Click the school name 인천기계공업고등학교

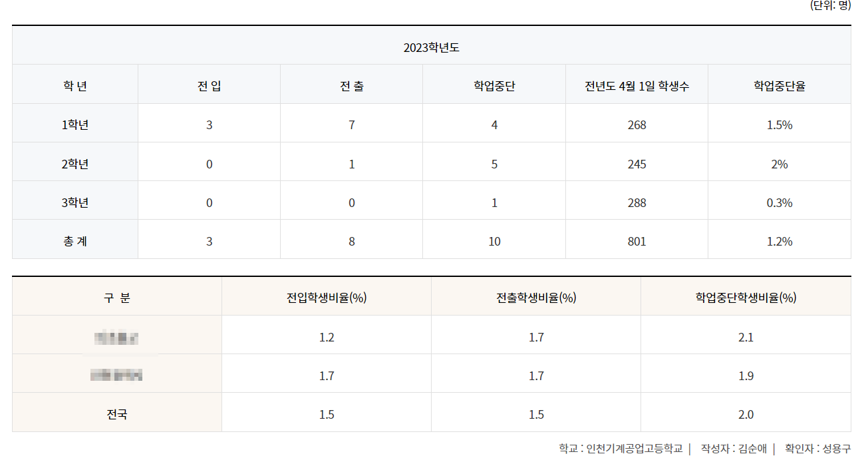tap(631, 449)
